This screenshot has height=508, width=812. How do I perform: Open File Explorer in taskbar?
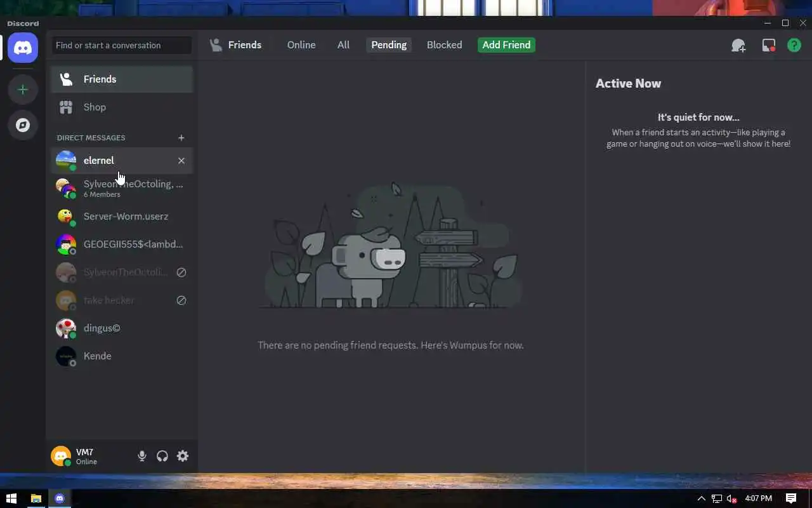[36, 498]
